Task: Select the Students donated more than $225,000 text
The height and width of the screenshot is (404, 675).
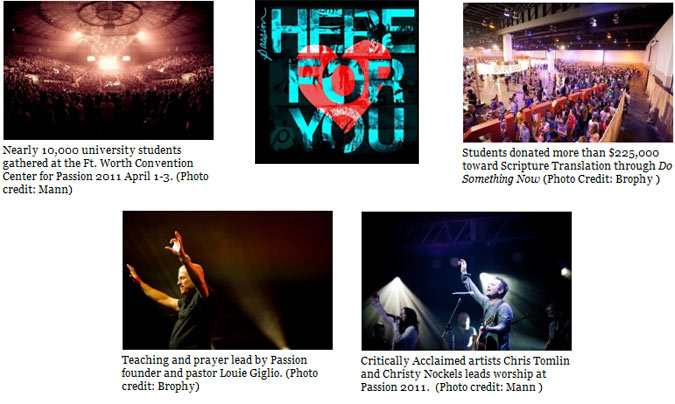Action: coord(560,153)
